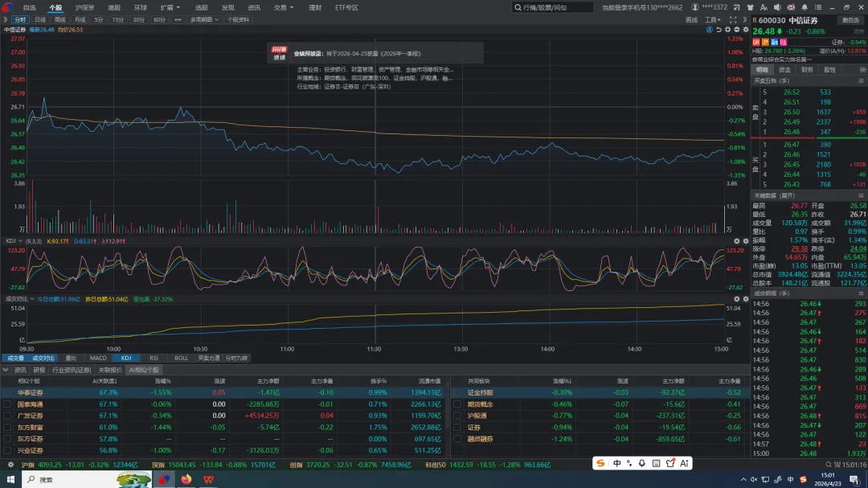This screenshot has width=868, height=488.
Task: Open the Windows Start menu
Action: click(10, 479)
